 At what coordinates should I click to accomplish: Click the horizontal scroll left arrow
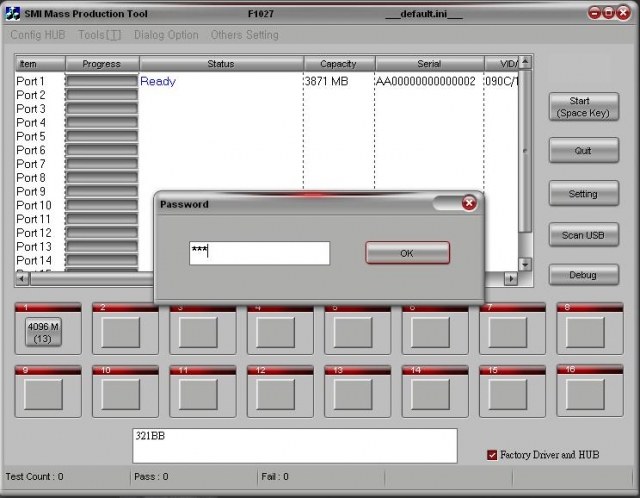click(x=22, y=279)
